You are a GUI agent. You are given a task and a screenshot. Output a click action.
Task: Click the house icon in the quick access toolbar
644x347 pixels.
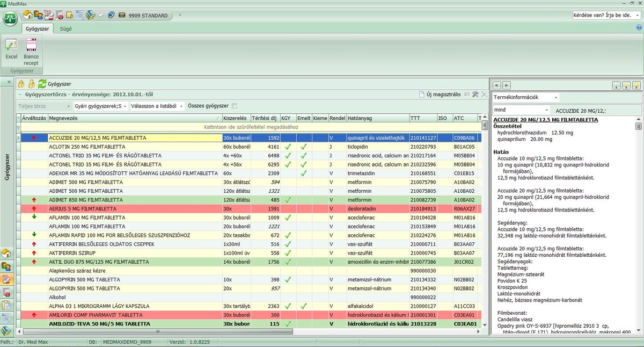click(x=27, y=15)
